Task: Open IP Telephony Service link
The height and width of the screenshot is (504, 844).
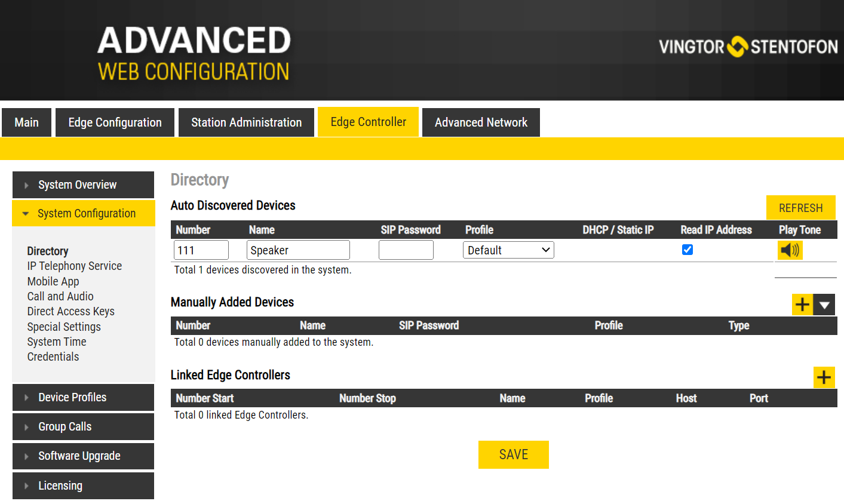Action: [75, 266]
